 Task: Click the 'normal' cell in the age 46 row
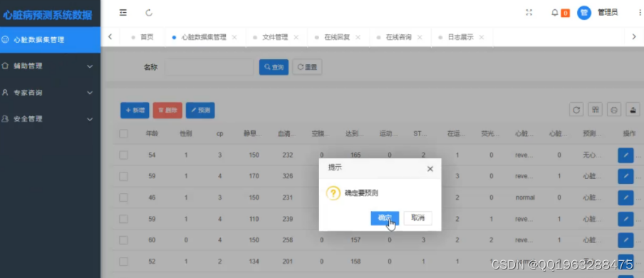525,197
